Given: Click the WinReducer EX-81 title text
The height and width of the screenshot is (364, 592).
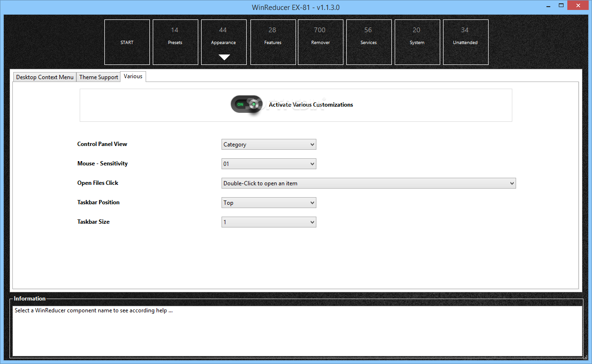Looking at the screenshot, I should click(x=296, y=7).
